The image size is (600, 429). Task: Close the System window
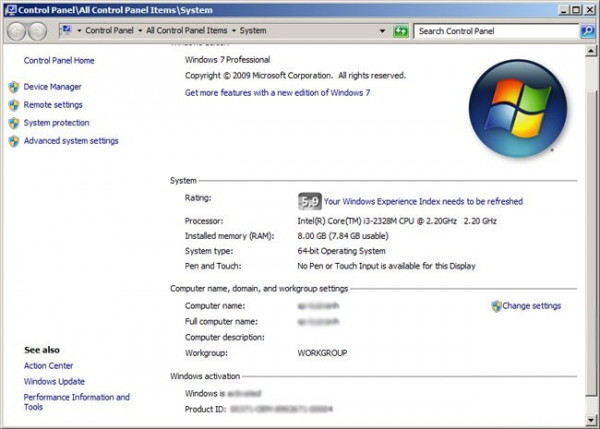tap(590, 10)
